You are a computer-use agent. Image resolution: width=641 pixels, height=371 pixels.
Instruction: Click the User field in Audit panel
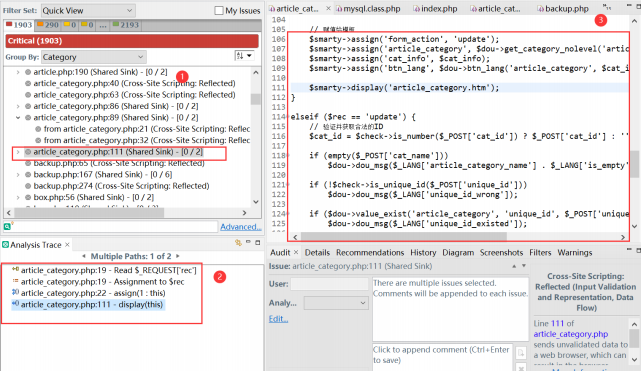tap(329, 284)
